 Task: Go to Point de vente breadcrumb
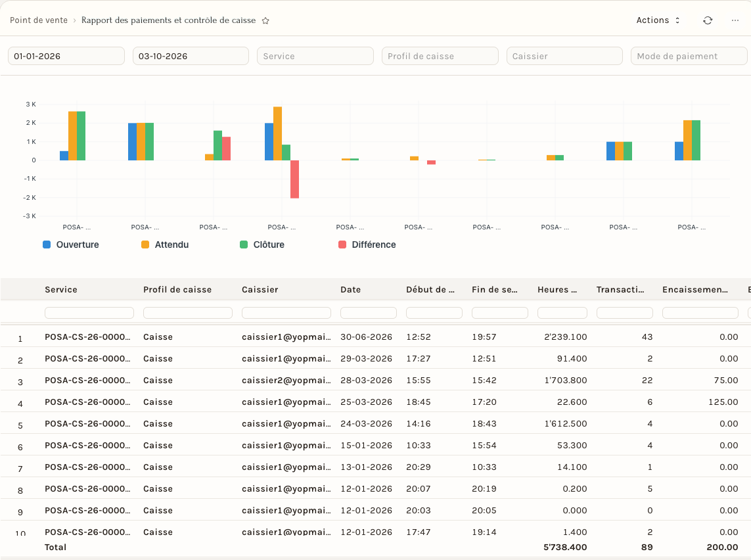39,20
